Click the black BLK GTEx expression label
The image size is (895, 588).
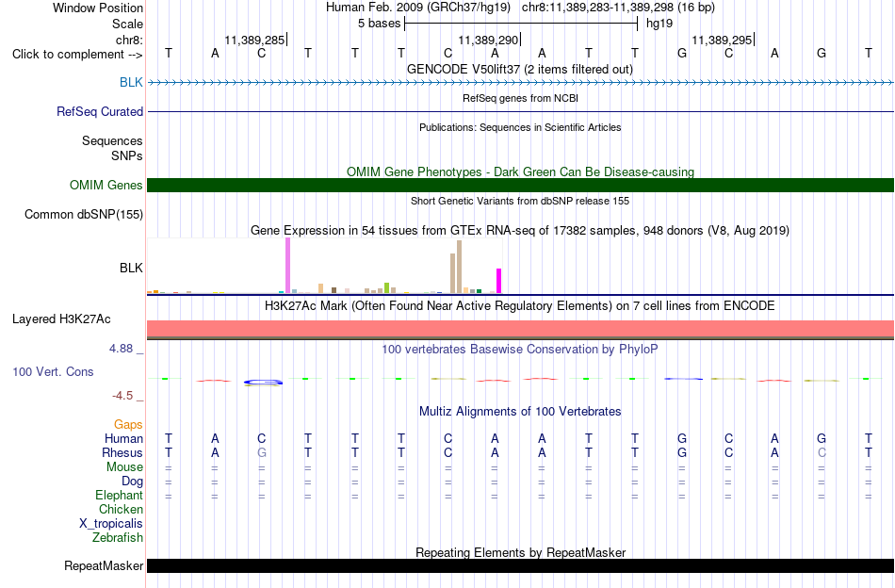(131, 268)
